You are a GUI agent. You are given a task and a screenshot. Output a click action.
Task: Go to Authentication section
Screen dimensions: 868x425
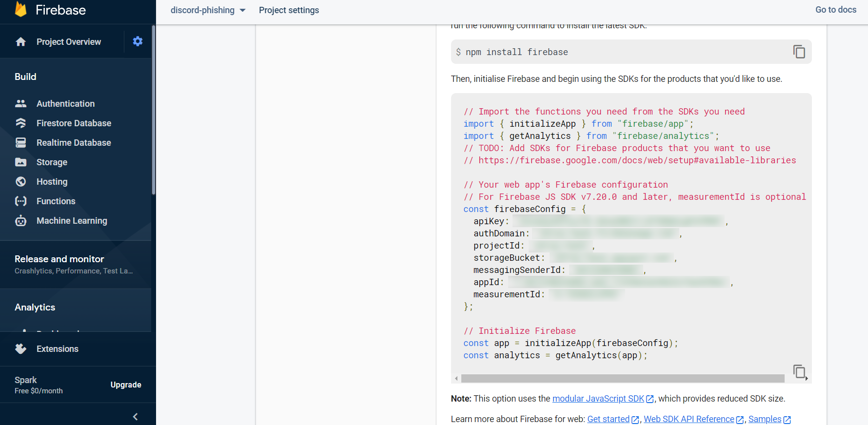click(65, 103)
